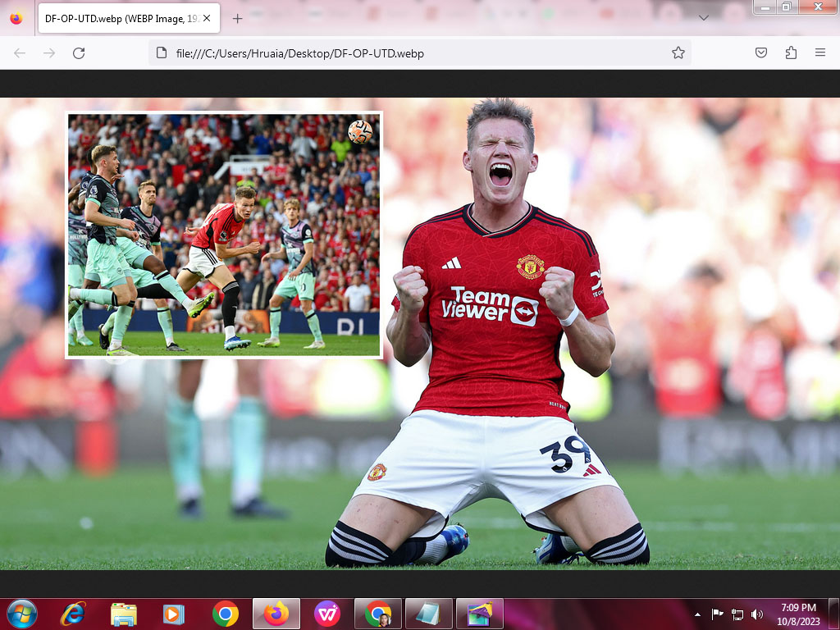
Task: Bookmark this page with the star icon
Action: (678, 53)
